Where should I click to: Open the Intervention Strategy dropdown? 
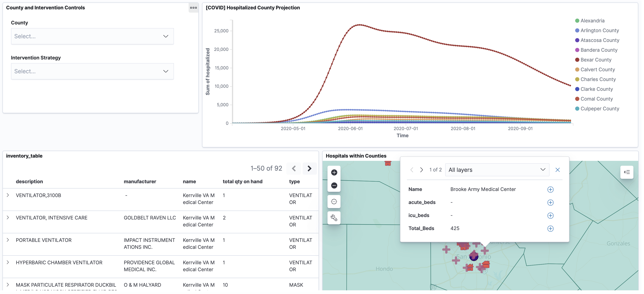92,71
